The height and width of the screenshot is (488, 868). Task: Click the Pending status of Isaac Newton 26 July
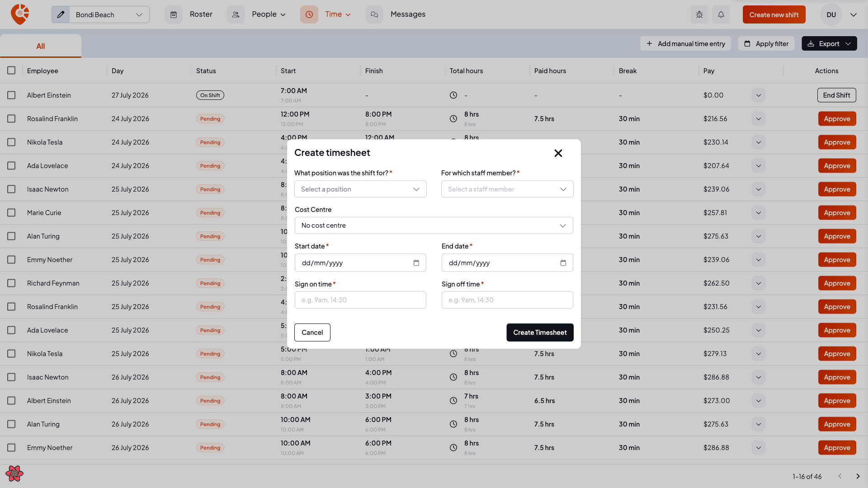coord(210,377)
